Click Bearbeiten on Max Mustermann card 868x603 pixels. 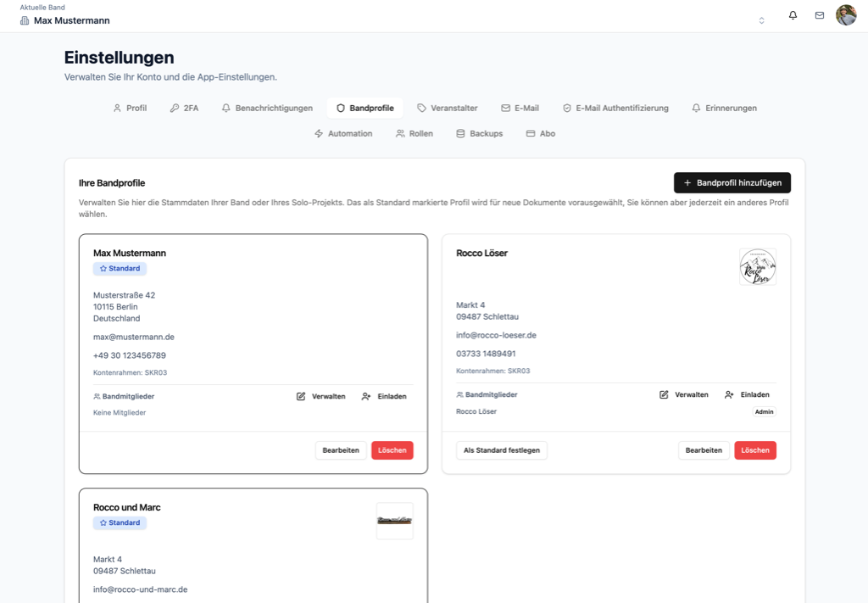point(341,450)
